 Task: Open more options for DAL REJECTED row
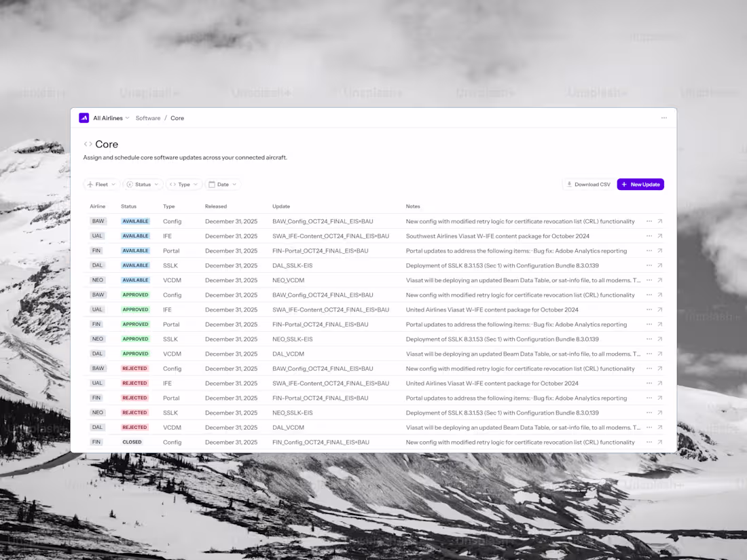pyautogui.click(x=649, y=427)
